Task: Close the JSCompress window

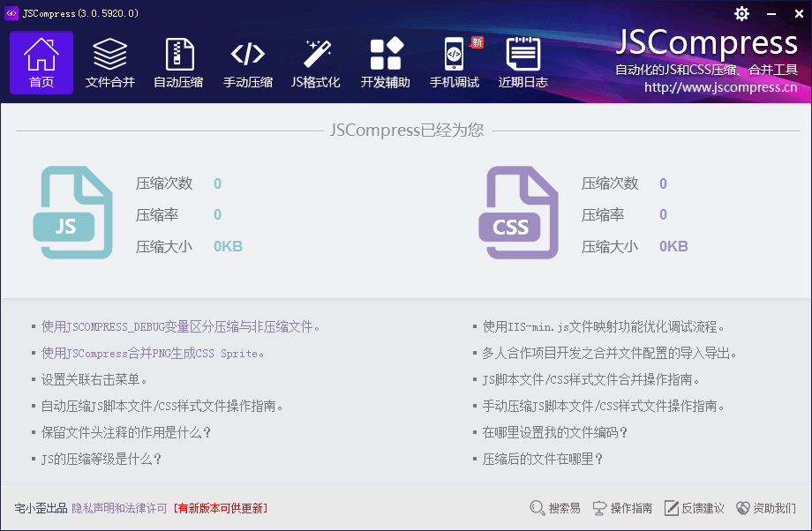Action: tap(799, 14)
